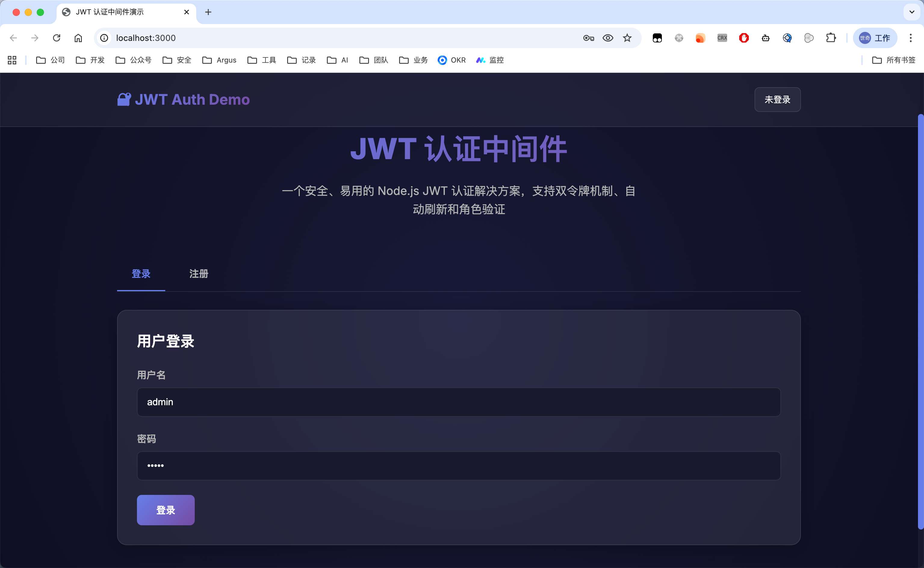Click the page vertical scrollbar

pos(920,321)
